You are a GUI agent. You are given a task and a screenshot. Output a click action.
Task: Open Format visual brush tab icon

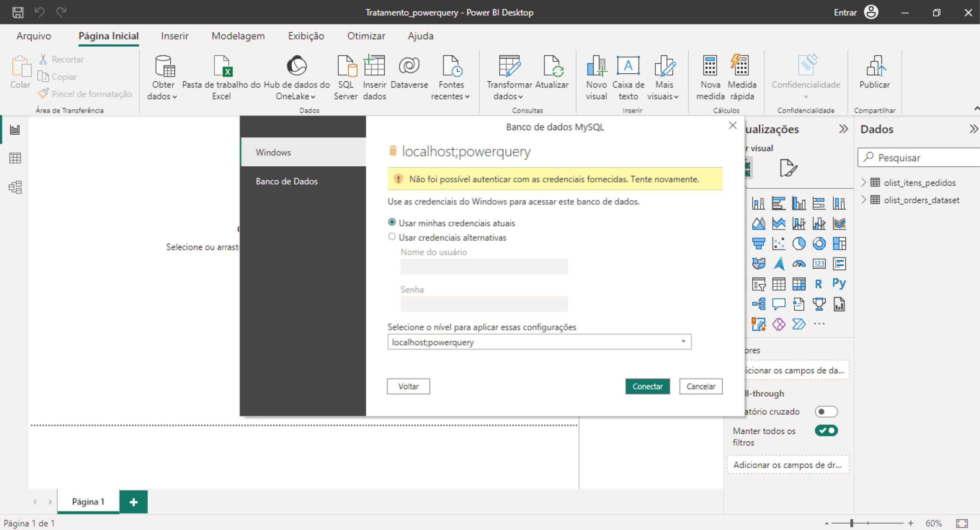pos(788,168)
